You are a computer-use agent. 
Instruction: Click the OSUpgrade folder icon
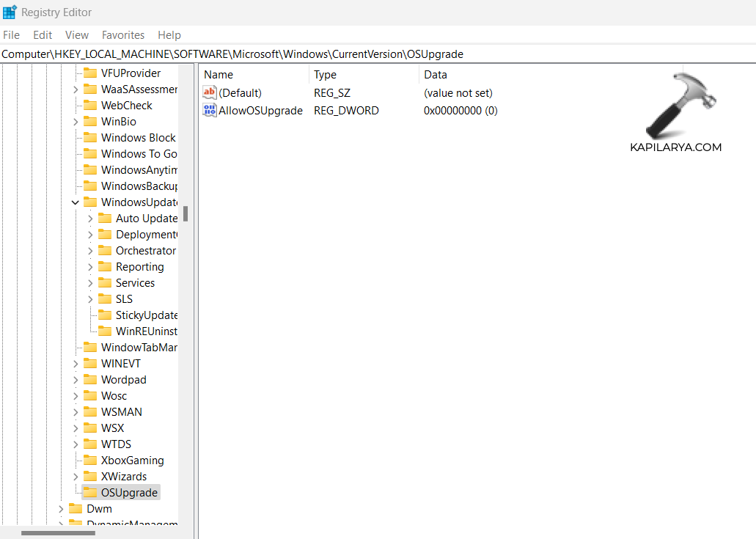tap(90, 492)
